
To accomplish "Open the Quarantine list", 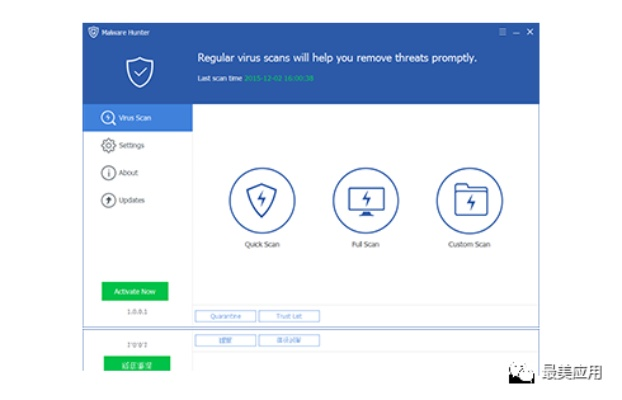I will [225, 316].
